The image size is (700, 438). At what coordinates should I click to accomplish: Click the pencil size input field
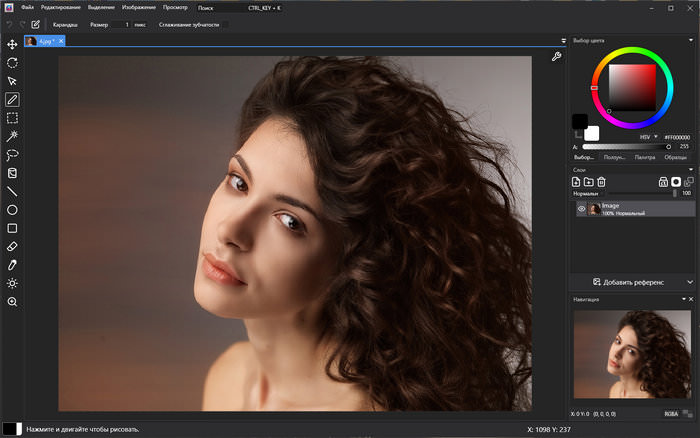(121, 25)
